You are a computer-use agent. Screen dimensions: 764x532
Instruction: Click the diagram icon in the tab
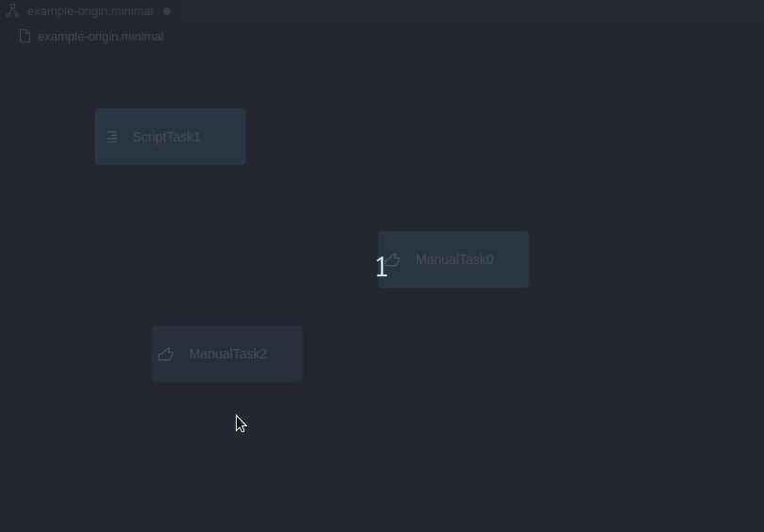point(12,10)
